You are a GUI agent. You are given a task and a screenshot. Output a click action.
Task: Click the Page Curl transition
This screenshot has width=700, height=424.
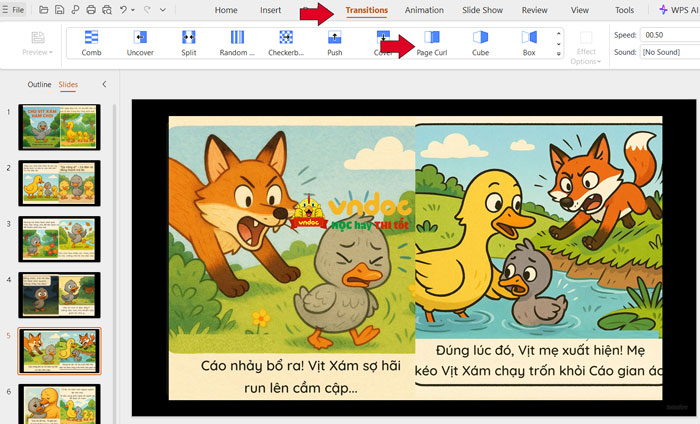(432, 43)
